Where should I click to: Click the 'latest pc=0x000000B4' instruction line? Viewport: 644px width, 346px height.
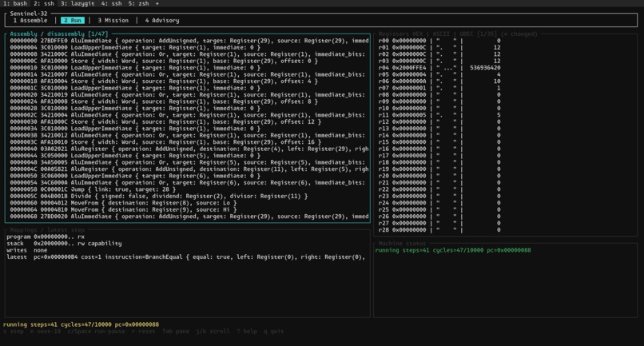click(185, 257)
